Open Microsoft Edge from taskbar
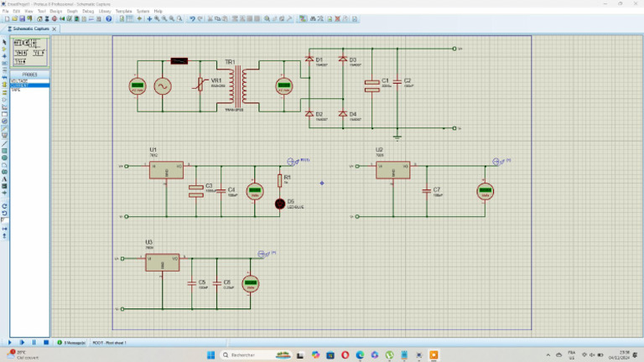Viewport: 644px width, 362px height. (360, 355)
